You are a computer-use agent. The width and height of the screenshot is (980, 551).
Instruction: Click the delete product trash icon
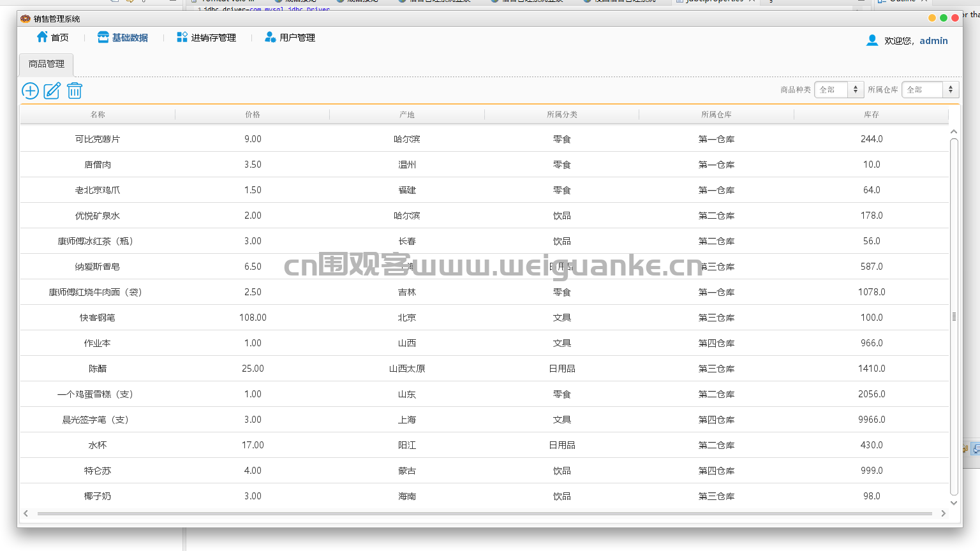[75, 91]
